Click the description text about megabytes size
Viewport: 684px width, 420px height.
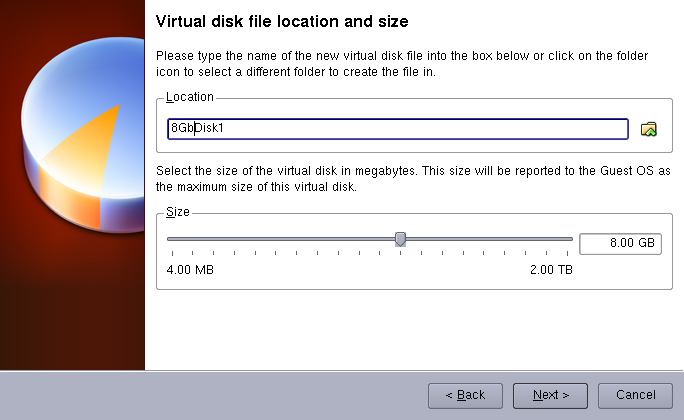click(400, 179)
